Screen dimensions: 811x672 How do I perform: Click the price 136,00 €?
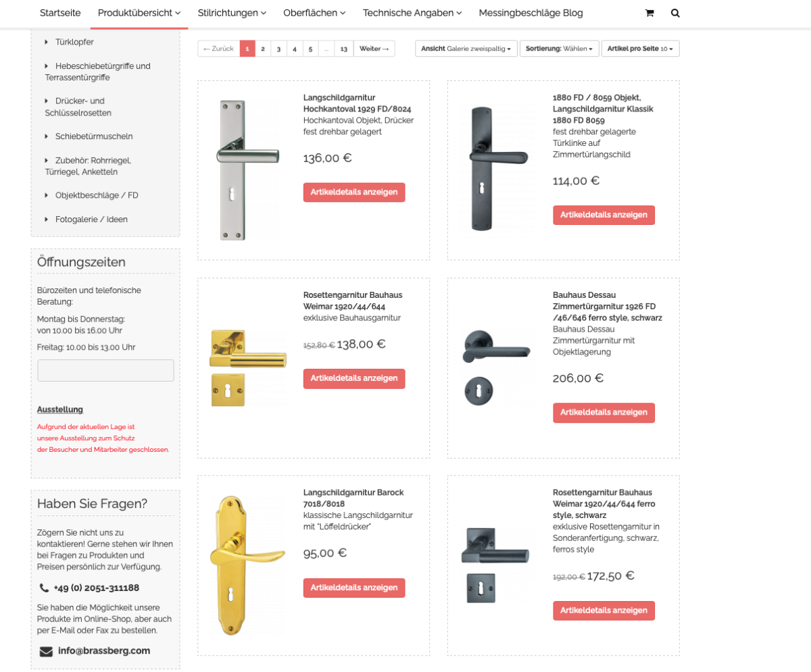328,158
